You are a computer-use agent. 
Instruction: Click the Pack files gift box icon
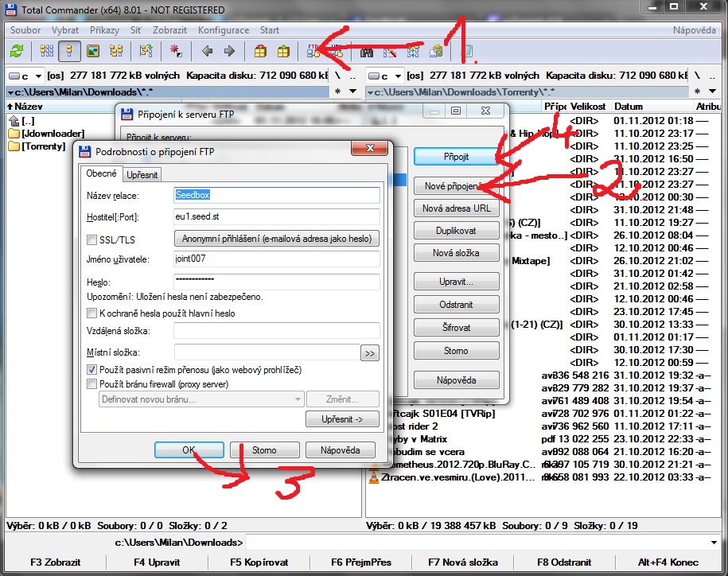tap(259, 52)
